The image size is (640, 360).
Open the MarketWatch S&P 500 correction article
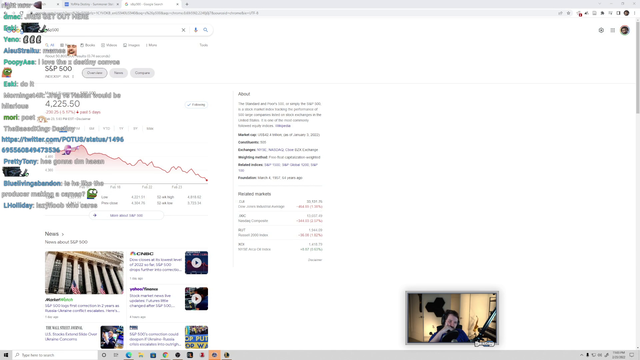[x=82, y=308]
